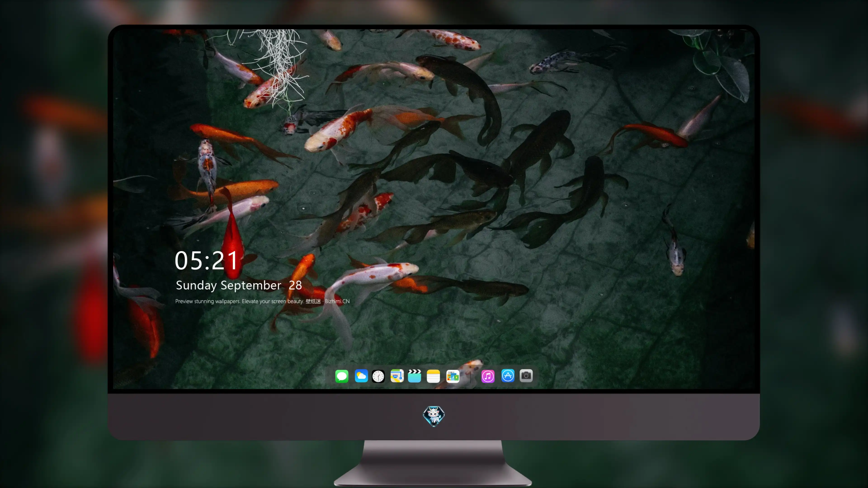The image size is (868, 488).
Task: Open the photo collage app in dock
Action: click(x=453, y=376)
